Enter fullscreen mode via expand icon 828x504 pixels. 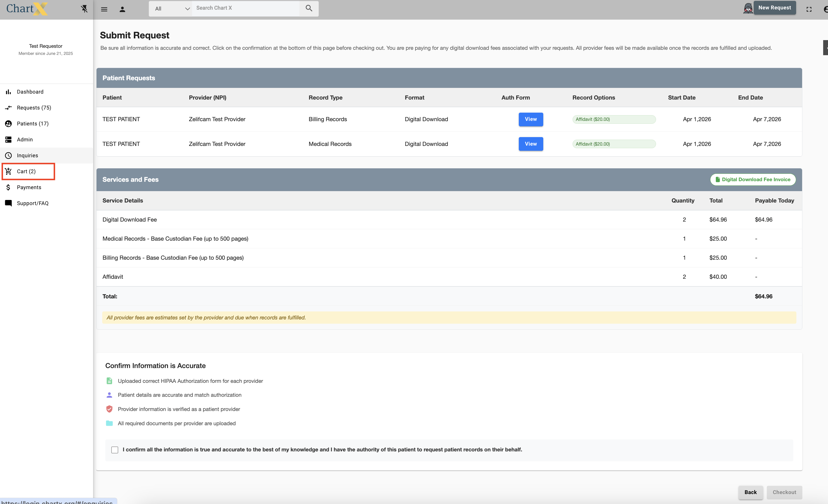click(809, 9)
